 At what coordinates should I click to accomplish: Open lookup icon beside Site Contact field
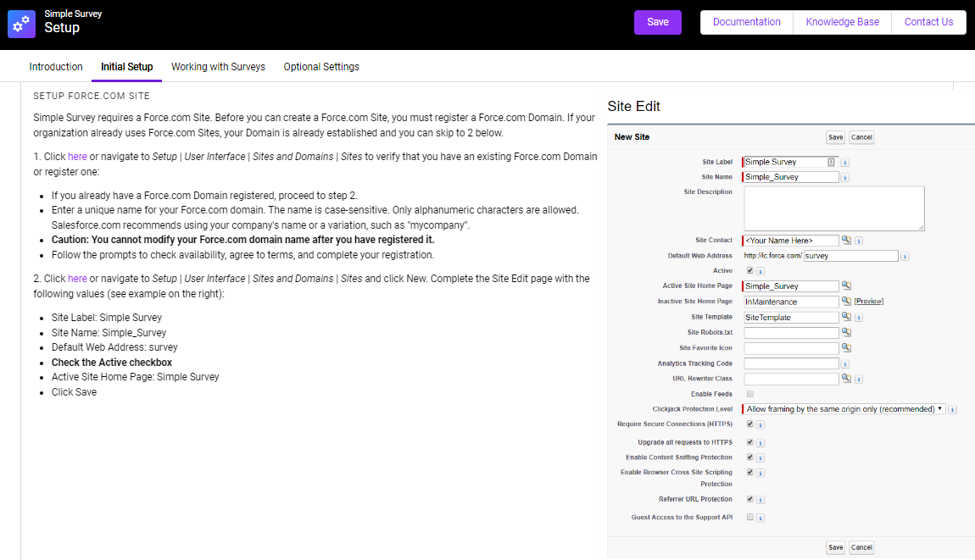point(846,240)
